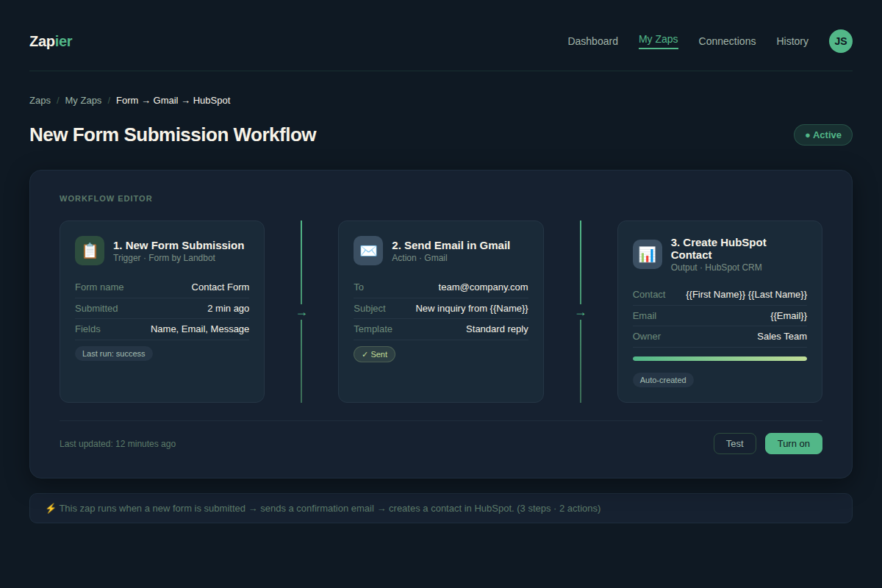Click the Turn on button
Image resolution: width=882 pixels, height=588 pixels.
tap(794, 444)
